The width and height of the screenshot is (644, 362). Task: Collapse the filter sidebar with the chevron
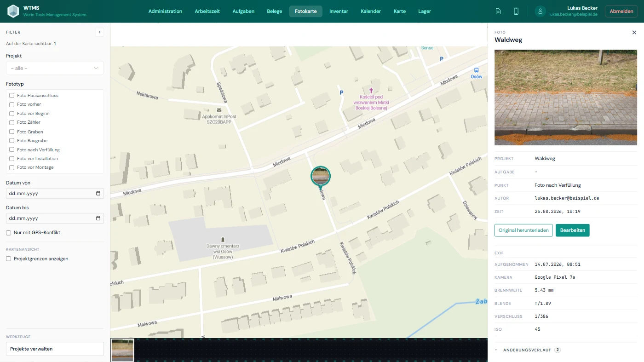pyautogui.click(x=99, y=32)
